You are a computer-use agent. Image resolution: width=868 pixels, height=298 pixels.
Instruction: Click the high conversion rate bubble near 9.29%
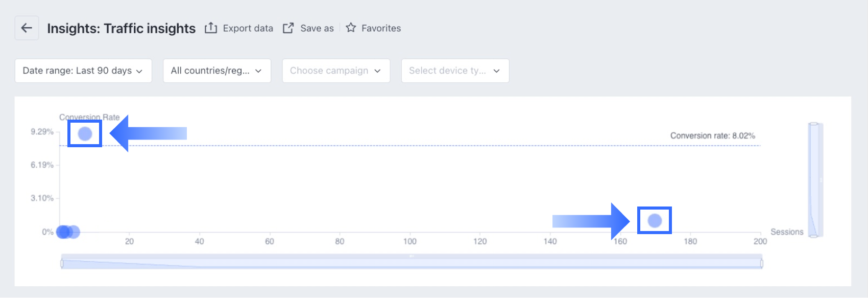coord(85,134)
